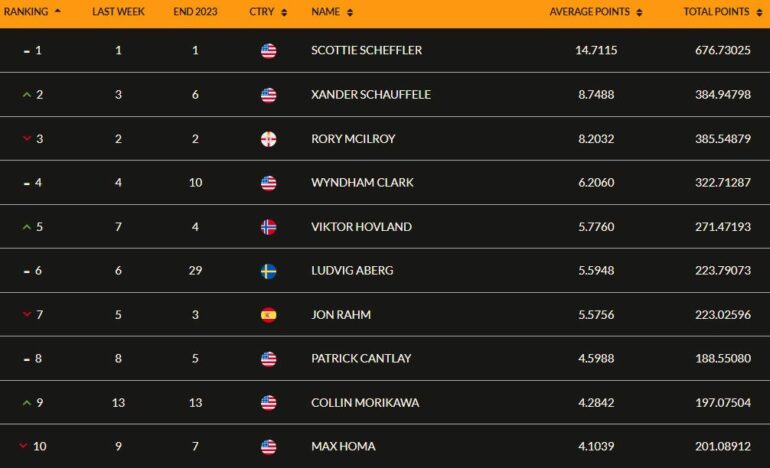The height and width of the screenshot is (468, 770).
Task: Open Rory McIlroy's player name link
Action: (x=353, y=139)
